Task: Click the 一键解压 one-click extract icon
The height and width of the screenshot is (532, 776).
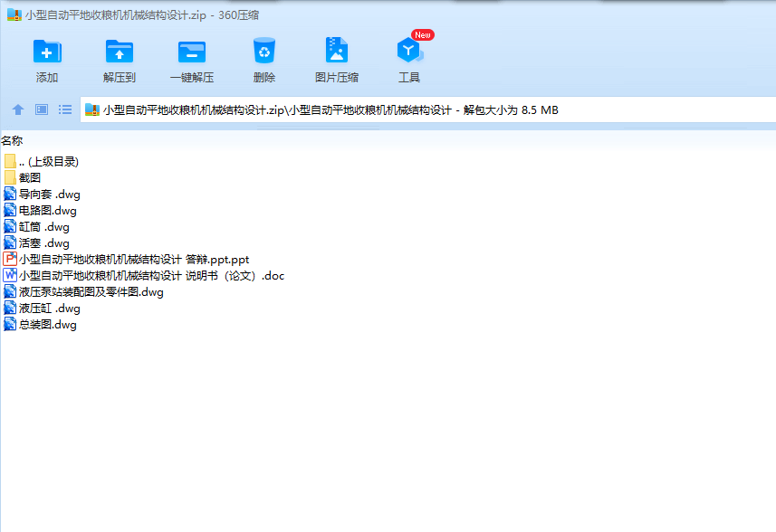Action: pyautogui.click(x=192, y=52)
